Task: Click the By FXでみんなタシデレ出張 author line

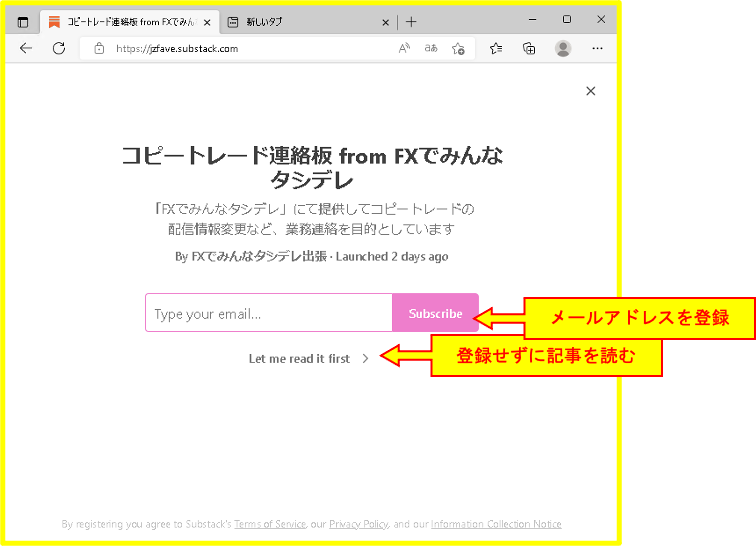Action: [x=311, y=256]
